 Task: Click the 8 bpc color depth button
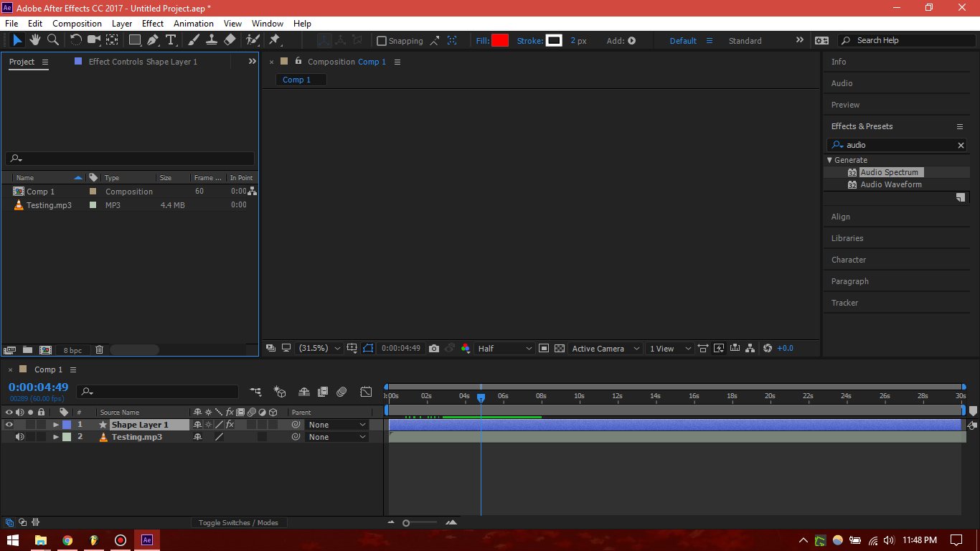point(72,350)
